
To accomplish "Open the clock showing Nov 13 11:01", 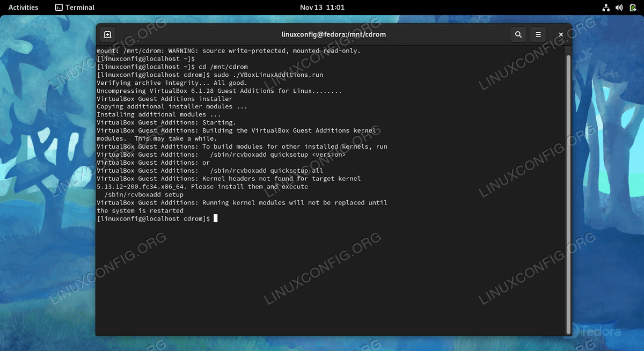I will [322, 8].
